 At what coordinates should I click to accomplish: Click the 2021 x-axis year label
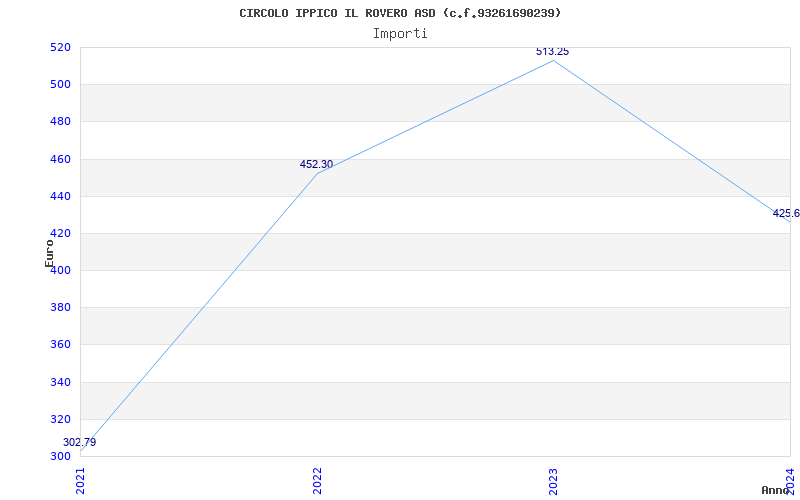81,481
